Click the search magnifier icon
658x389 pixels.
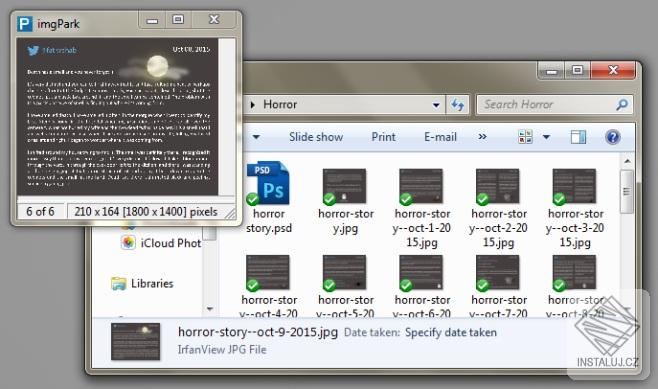click(x=622, y=104)
